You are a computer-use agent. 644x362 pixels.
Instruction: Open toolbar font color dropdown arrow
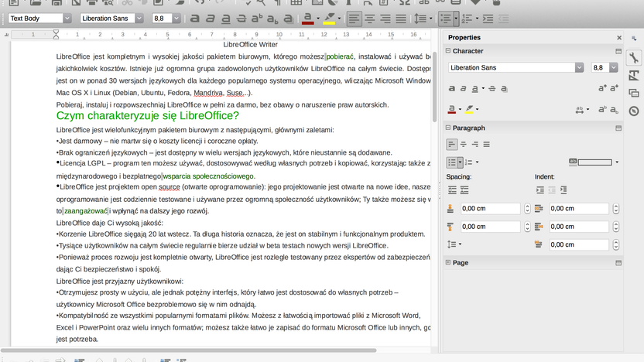318,19
